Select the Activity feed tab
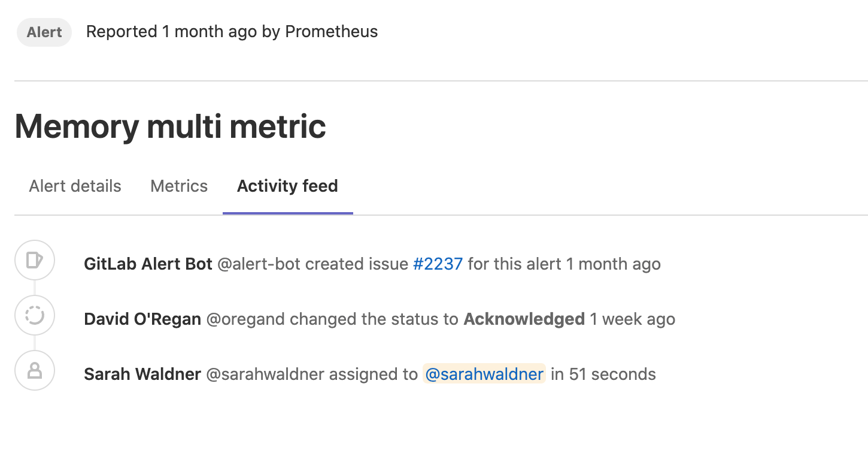This screenshot has width=868, height=459. tap(287, 186)
